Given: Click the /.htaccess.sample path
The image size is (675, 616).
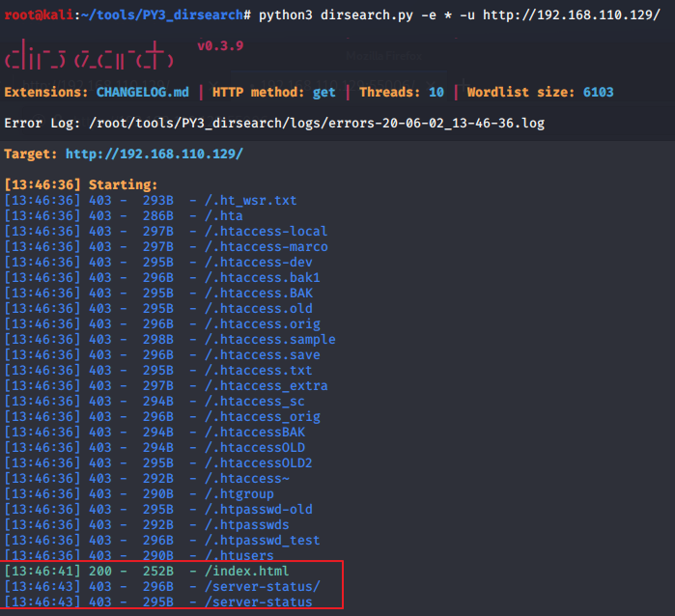Looking at the screenshot, I should point(270,340).
